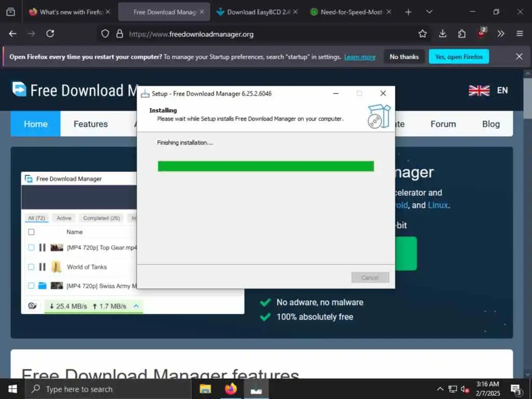Click the Type here to search box
Image resolution: width=532 pixels, height=399 pixels.
109,389
